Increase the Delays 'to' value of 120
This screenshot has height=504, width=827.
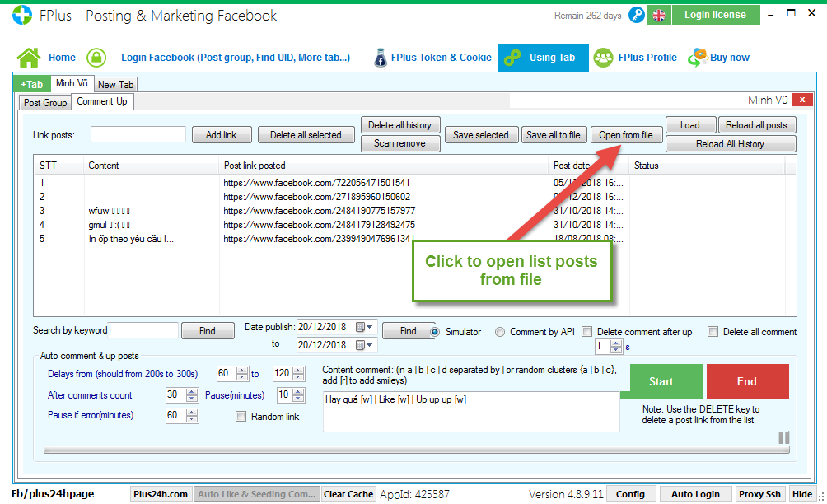tap(298, 370)
